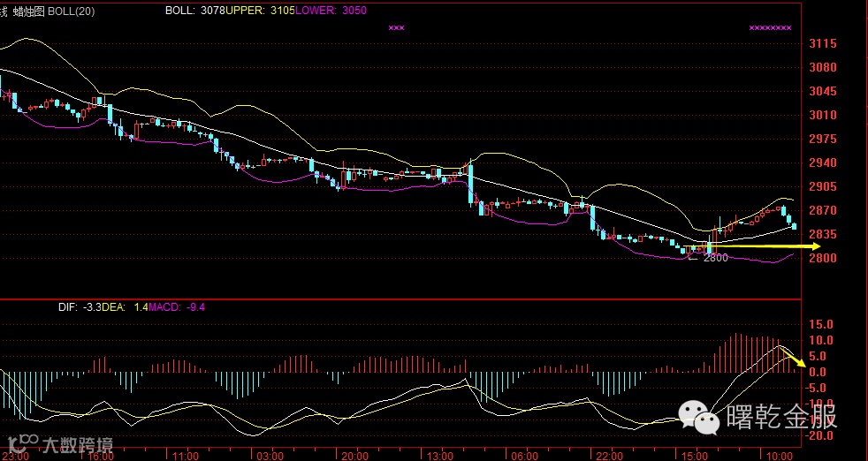The image size is (868, 461).
Task: Select the LOWER: 3050 band value
Action: click(331, 11)
